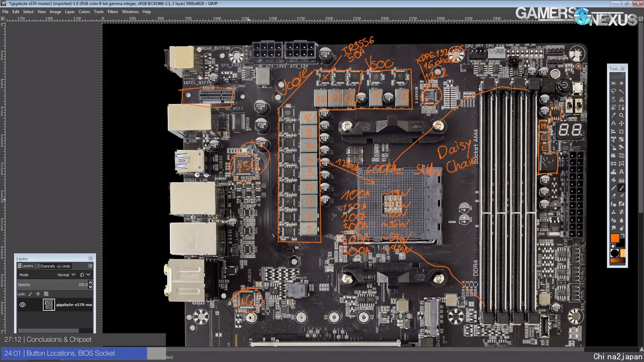Select the Rectangle Select tool

pyautogui.click(x=613, y=83)
